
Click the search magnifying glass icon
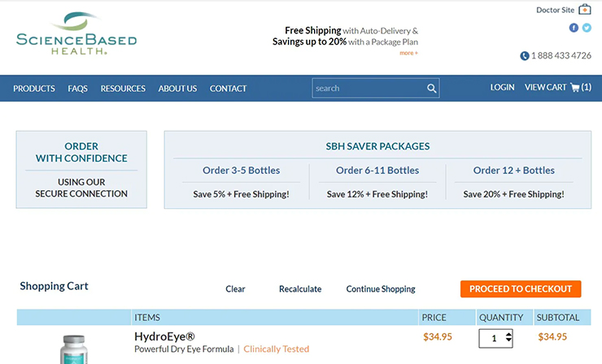click(431, 89)
